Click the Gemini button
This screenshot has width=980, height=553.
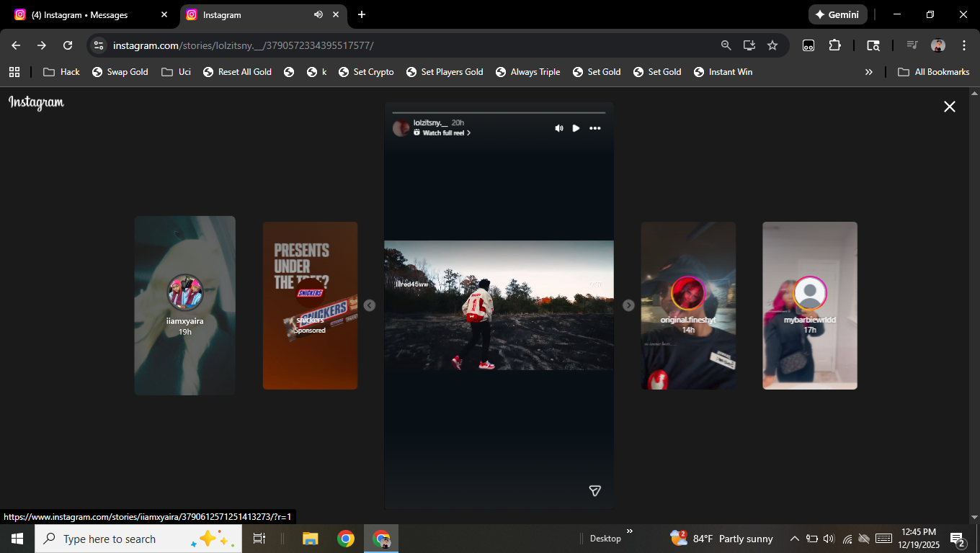[x=837, y=14]
